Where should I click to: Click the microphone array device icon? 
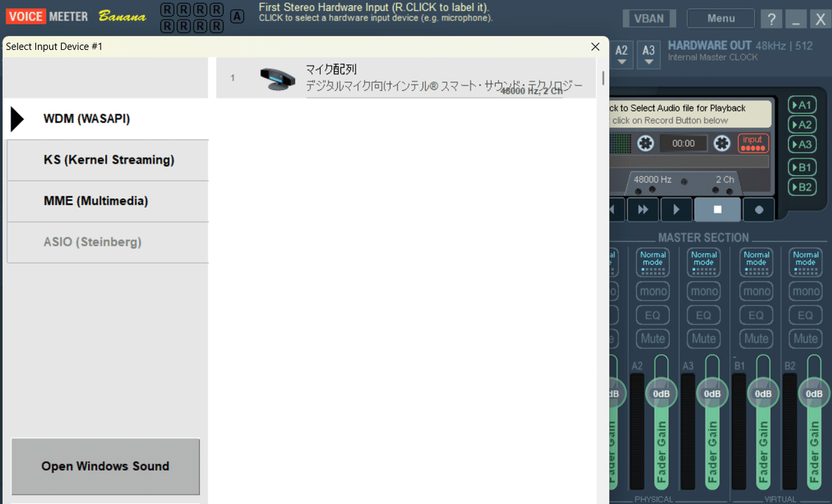(x=277, y=78)
